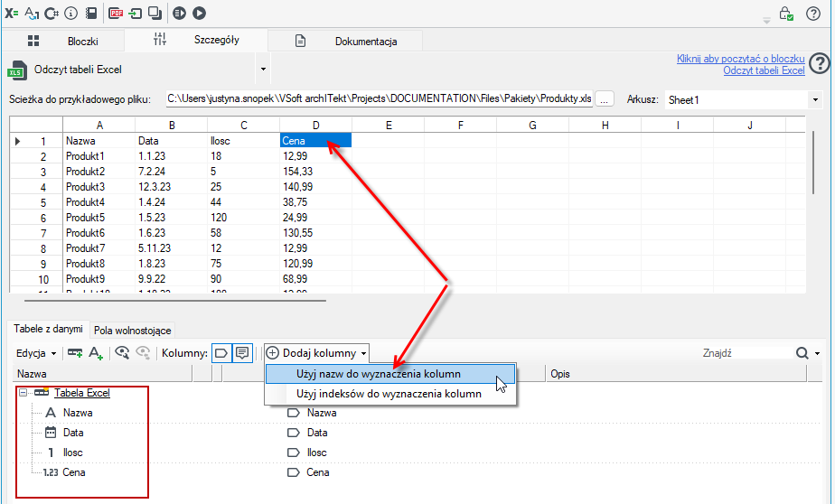Click the red PDF icon in the top toolbar
The width and height of the screenshot is (835, 504).
(x=116, y=14)
